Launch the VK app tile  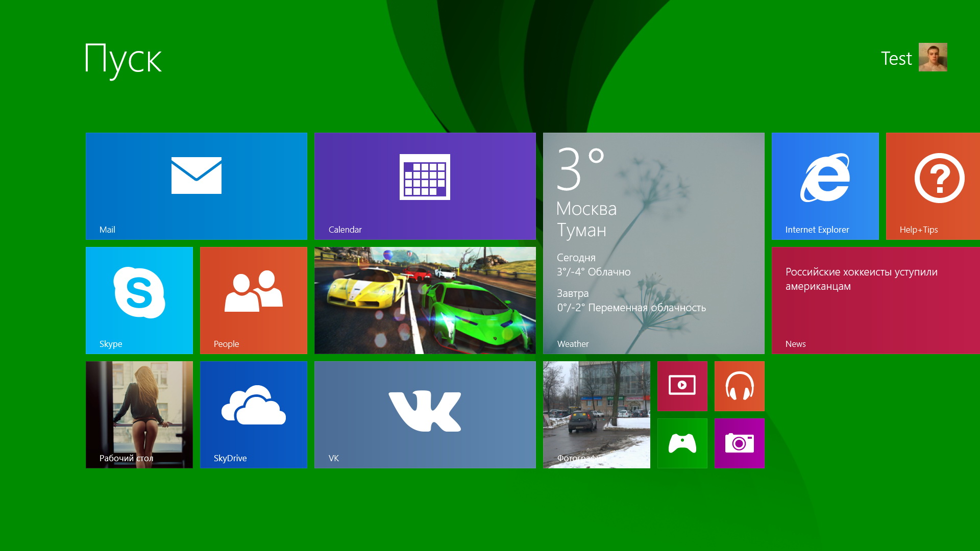click(x=425, y=415)
